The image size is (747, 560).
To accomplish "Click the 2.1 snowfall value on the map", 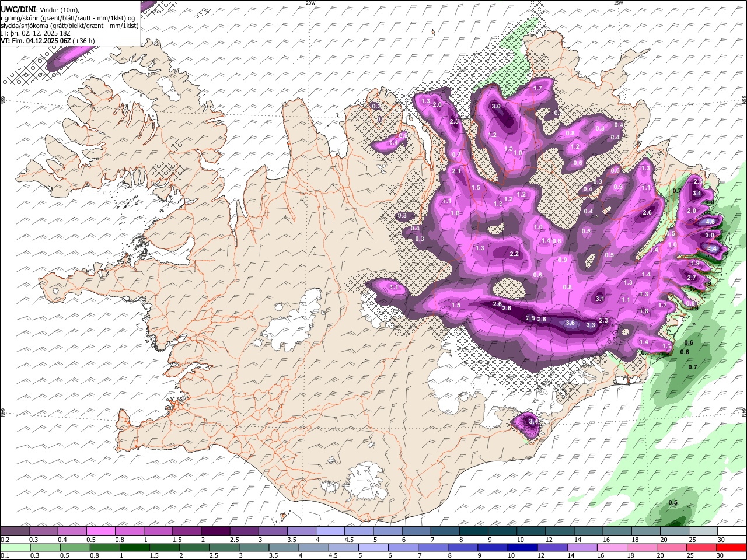I will [x=456, y=171].
